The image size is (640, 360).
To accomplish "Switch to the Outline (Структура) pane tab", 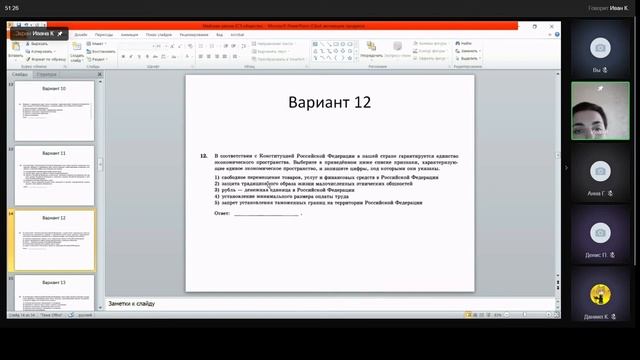I will click(46, 74).
